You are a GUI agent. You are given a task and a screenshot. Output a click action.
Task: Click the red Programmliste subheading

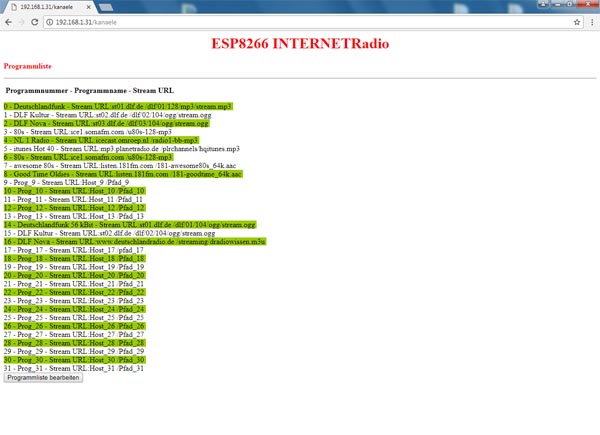[x=27, y=66]
